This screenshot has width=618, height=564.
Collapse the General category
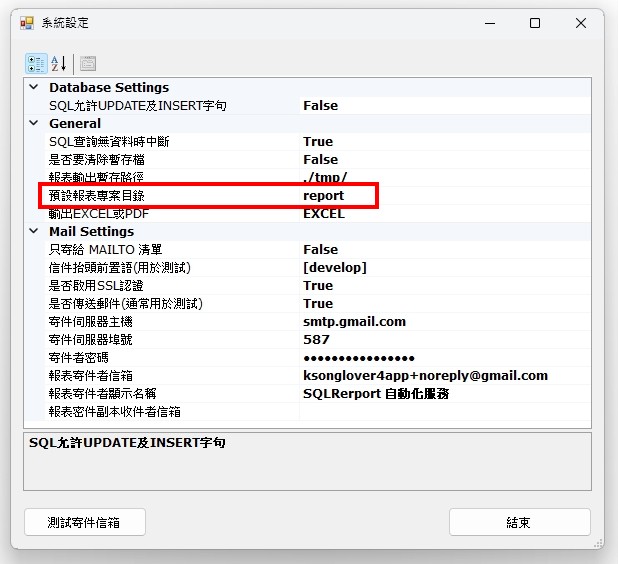click(x=34, y=124)
